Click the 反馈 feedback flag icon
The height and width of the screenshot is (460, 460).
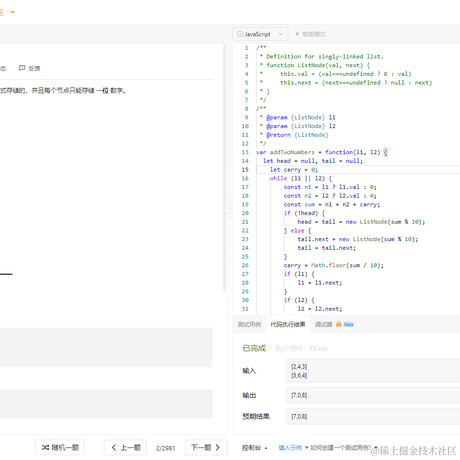click(x=22, y=68)
